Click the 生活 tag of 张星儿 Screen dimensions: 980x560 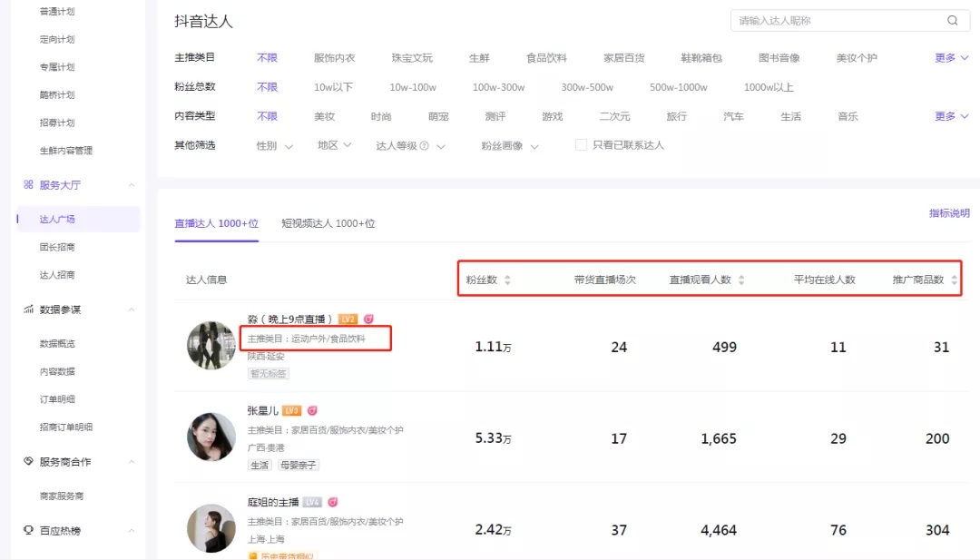click(x=260, y=465)
